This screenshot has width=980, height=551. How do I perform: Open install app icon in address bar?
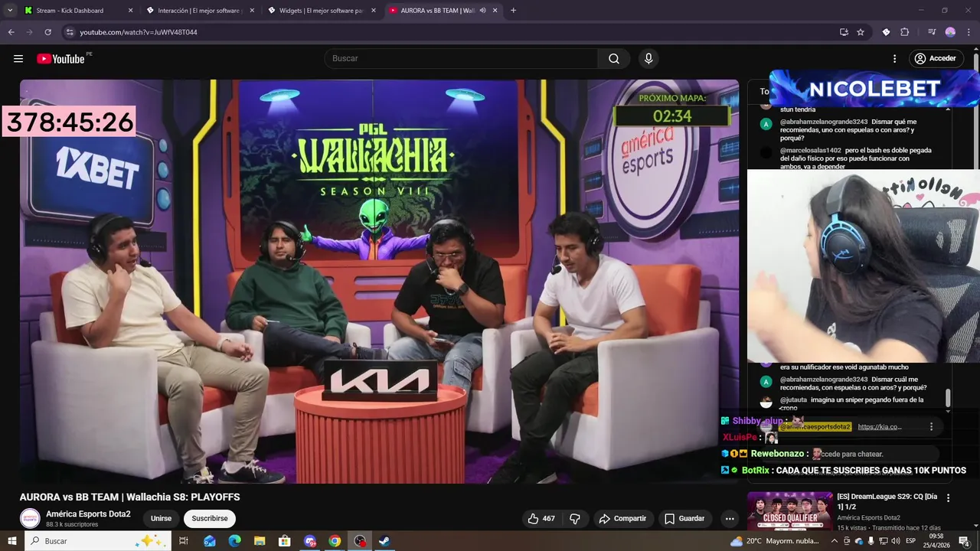click(x=844, y=32)
